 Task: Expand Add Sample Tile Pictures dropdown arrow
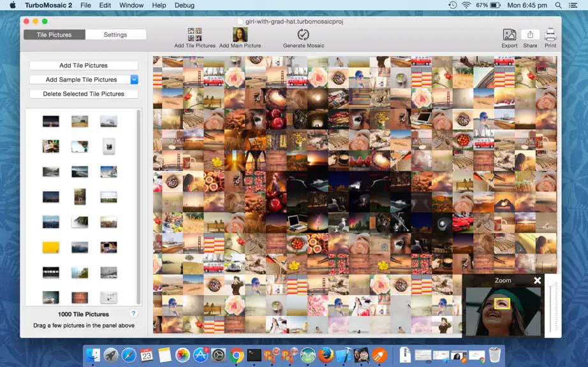coord(135,80)
